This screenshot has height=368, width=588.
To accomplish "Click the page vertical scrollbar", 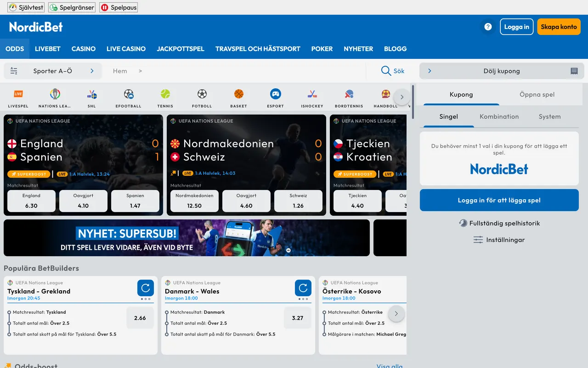I will click(413, 101).
